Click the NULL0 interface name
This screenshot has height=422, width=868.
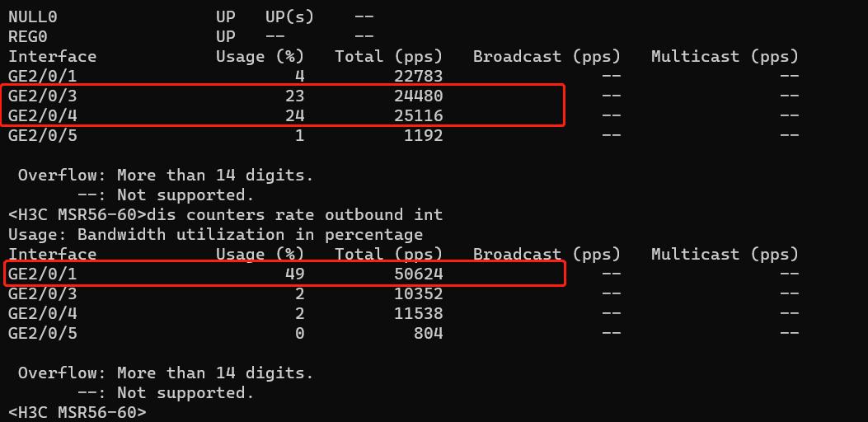[x=33, y=16]
